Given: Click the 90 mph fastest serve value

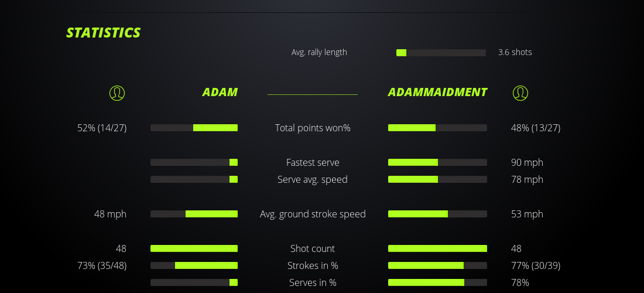Looking at the screenshot, I should coord(527,162).
